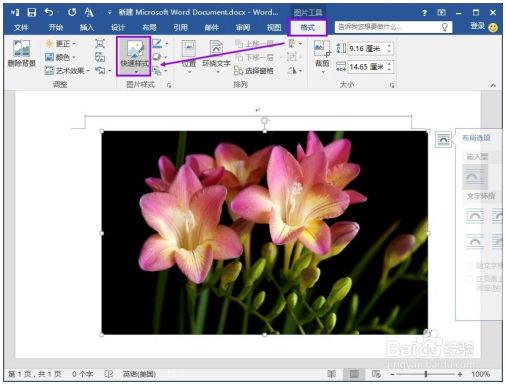
Task: Switch to Web Layout view icon
Action: coord(376,374)
